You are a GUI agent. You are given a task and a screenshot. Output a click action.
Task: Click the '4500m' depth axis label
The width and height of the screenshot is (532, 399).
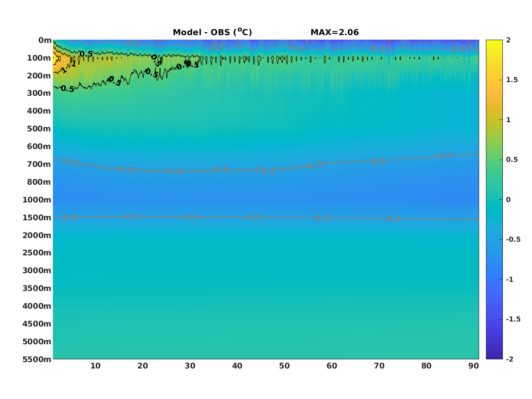tap(37, 324)
